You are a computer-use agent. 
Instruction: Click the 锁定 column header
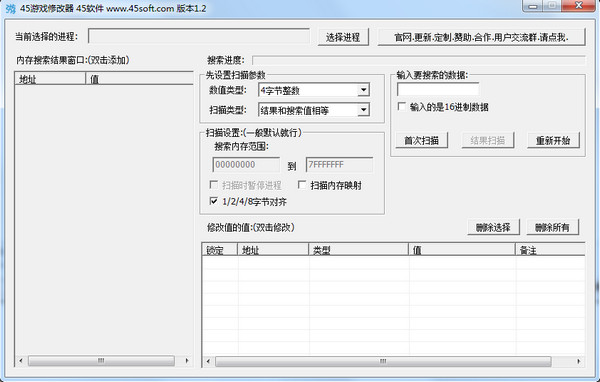click(220, 250)
